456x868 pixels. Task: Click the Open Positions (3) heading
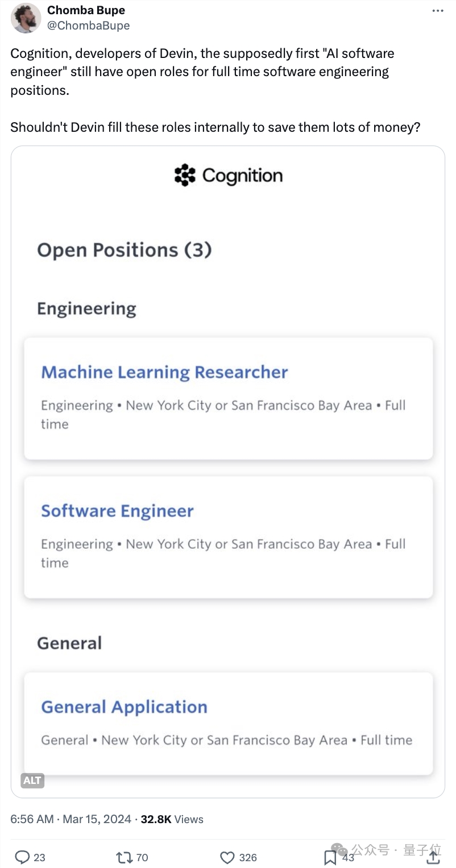pyautogui.click(x=124, y=250)
